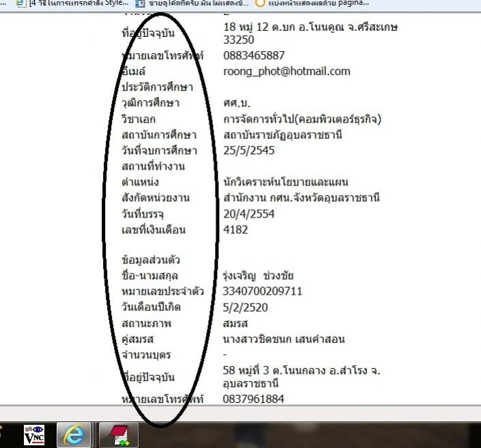Click the 'วุฒิการศึกษา' label
This screenshot has height=448, width=481.
click(150, 103)
